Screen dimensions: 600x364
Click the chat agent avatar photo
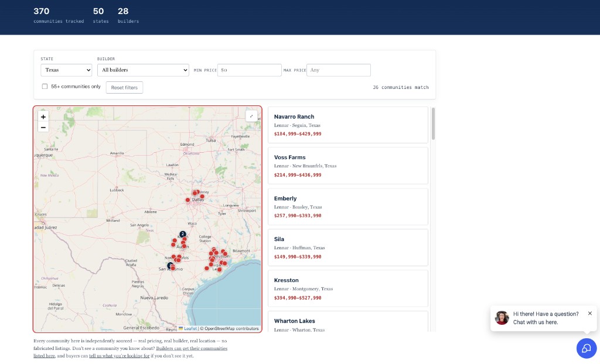(502, 317)
